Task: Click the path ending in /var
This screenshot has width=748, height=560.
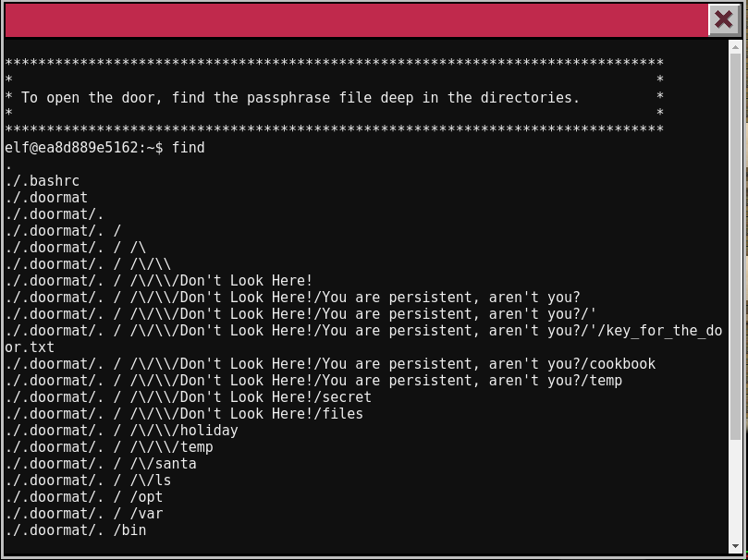Action: (x=84, y=514)
